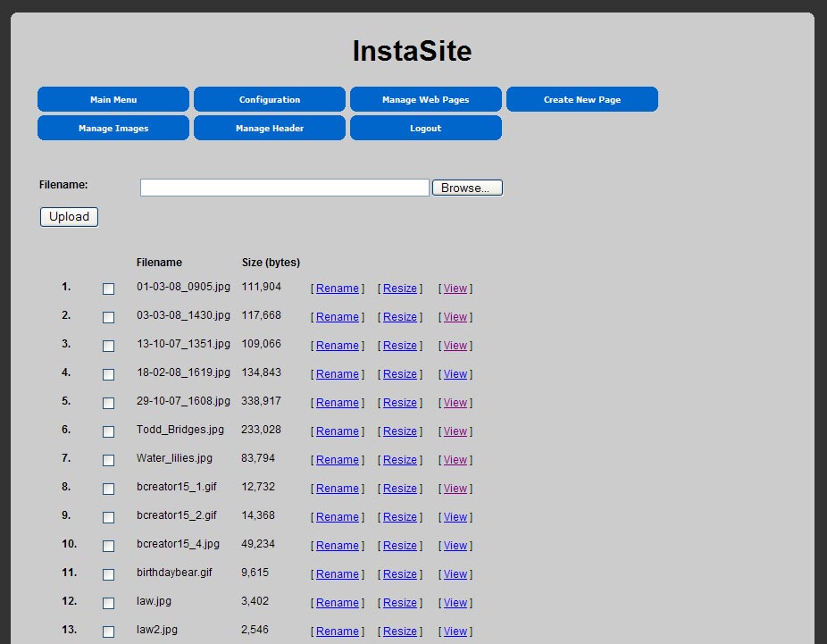Click Resize for 03-03-08_1430.jpg
This screenshot has height=644, width=827.
[400, 317]
